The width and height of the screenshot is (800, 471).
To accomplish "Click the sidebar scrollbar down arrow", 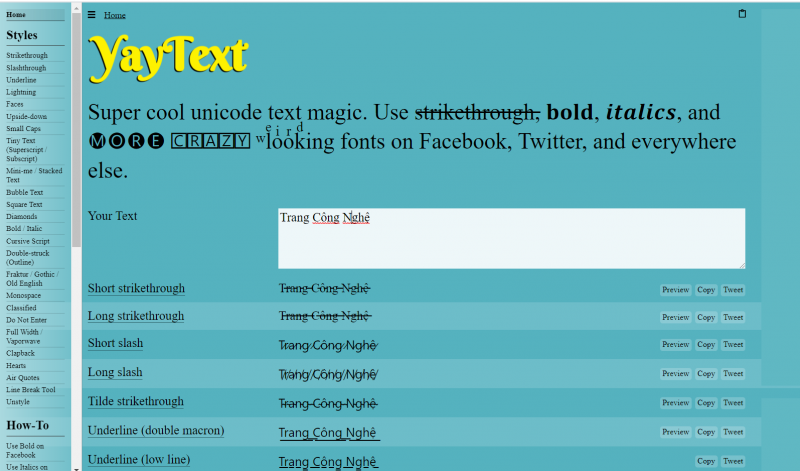I will 76,465.
